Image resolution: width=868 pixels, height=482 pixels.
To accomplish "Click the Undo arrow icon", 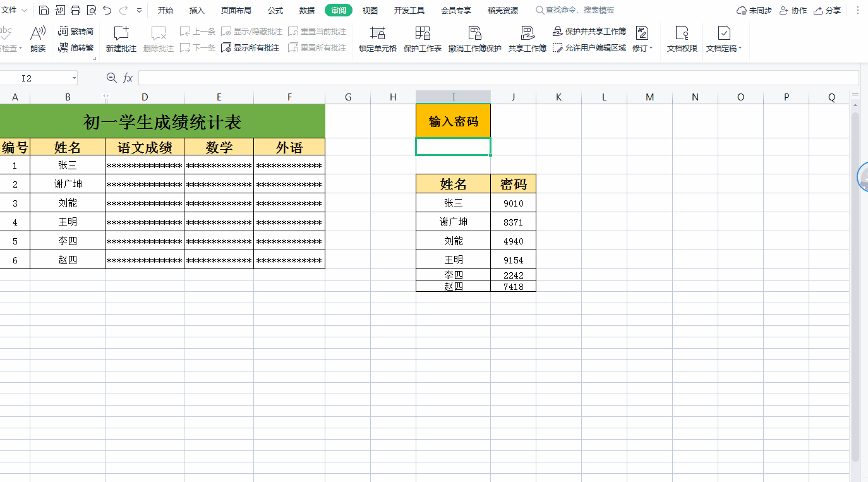I will (107, 10).
